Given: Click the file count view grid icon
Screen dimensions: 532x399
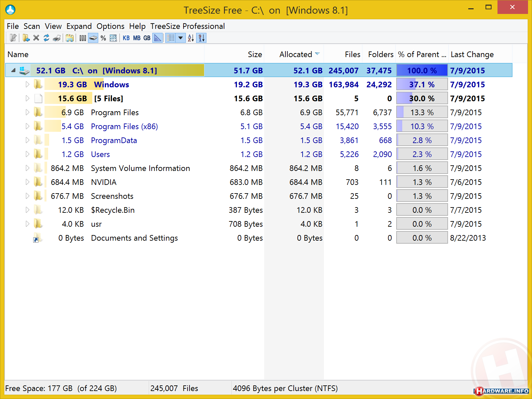Looking at the screenshot, I should pyautogui.click(x=113, y=38).
